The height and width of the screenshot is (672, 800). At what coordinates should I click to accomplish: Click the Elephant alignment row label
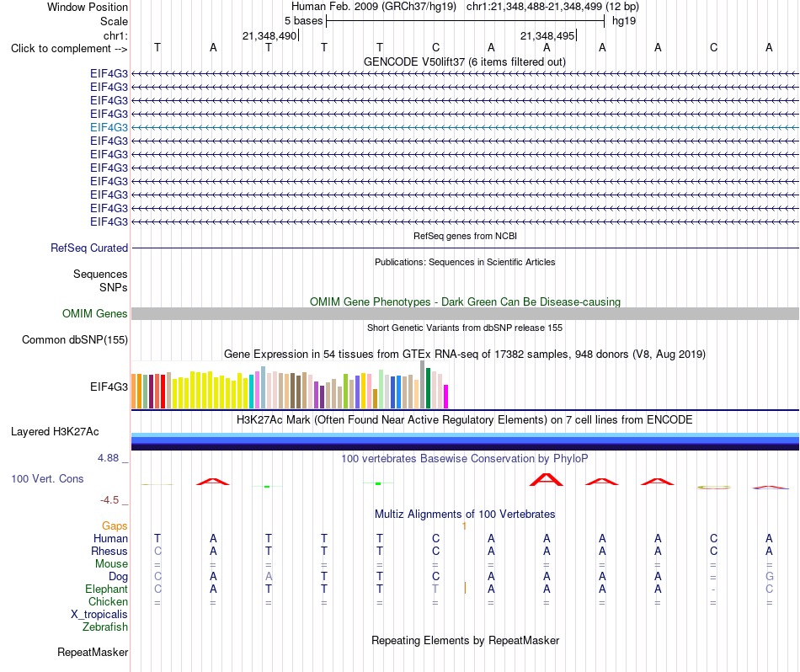point(106,589)
